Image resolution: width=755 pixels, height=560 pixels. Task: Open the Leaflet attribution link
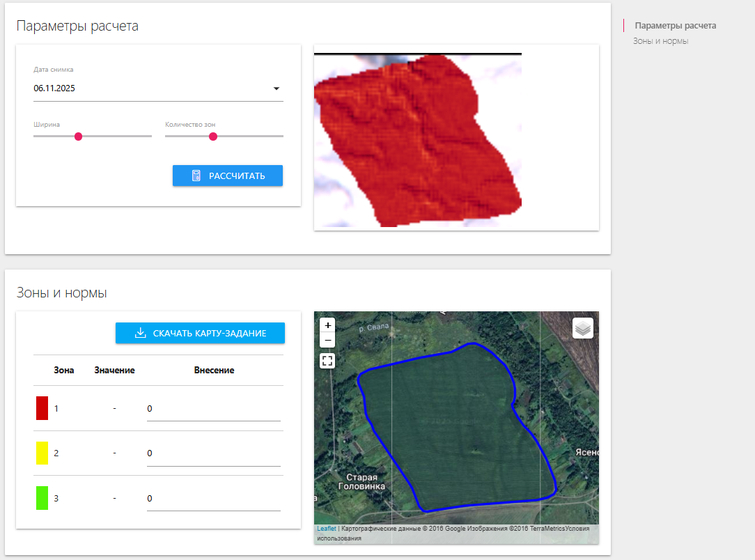(x=326, y=529)
